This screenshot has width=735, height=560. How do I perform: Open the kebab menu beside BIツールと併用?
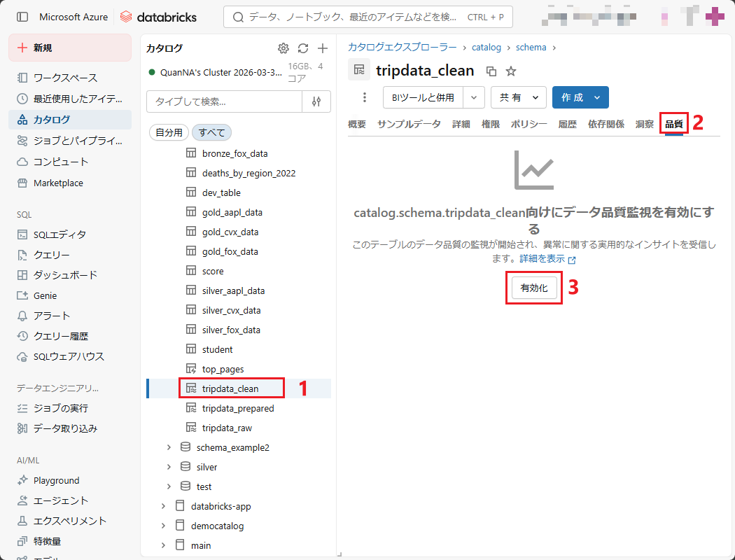(x=364, y=97)
